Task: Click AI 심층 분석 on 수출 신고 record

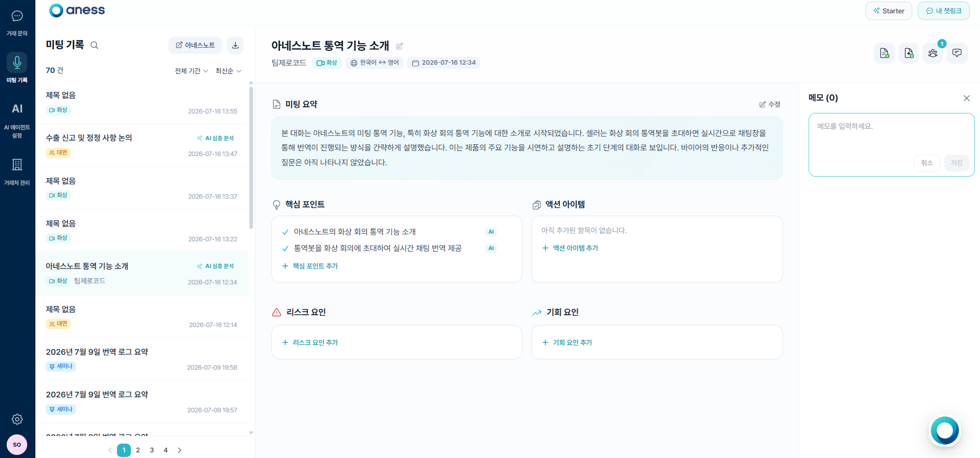Action: (x=215, y=138)
